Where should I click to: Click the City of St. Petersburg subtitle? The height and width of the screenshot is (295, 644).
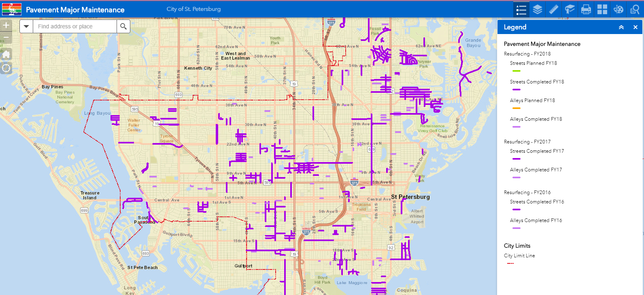[193, 9]
